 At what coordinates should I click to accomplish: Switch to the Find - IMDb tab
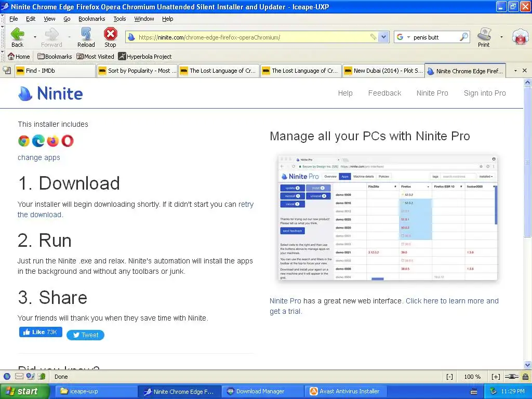[x=55, y=71]
